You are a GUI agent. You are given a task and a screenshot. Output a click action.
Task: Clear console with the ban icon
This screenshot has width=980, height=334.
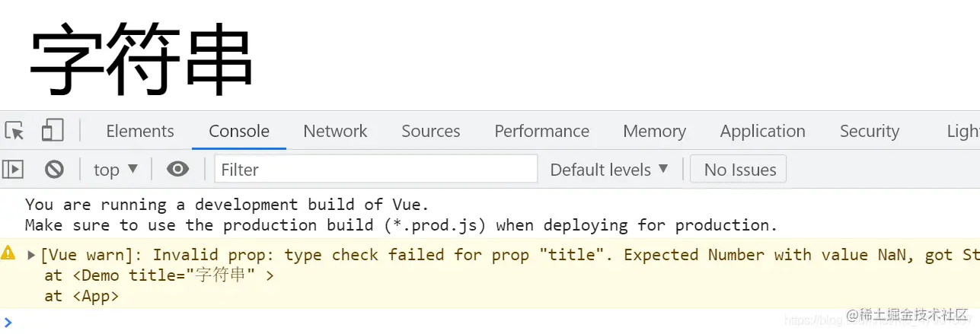(x=54, y=170)
